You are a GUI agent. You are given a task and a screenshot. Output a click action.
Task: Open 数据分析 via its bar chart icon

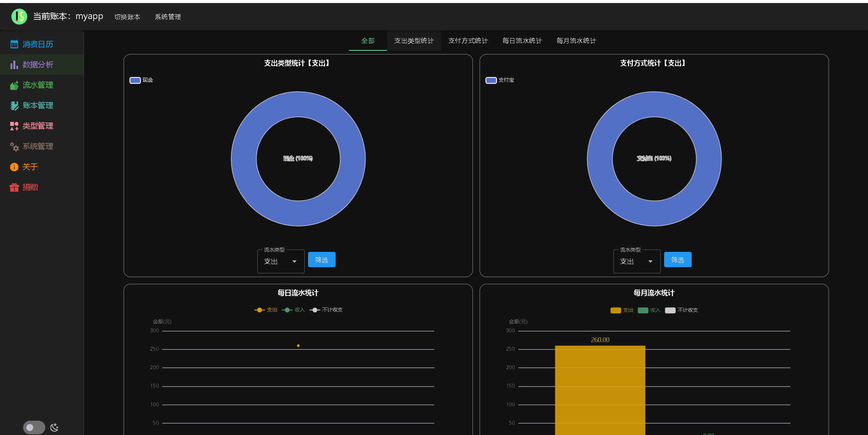(14, 65)
